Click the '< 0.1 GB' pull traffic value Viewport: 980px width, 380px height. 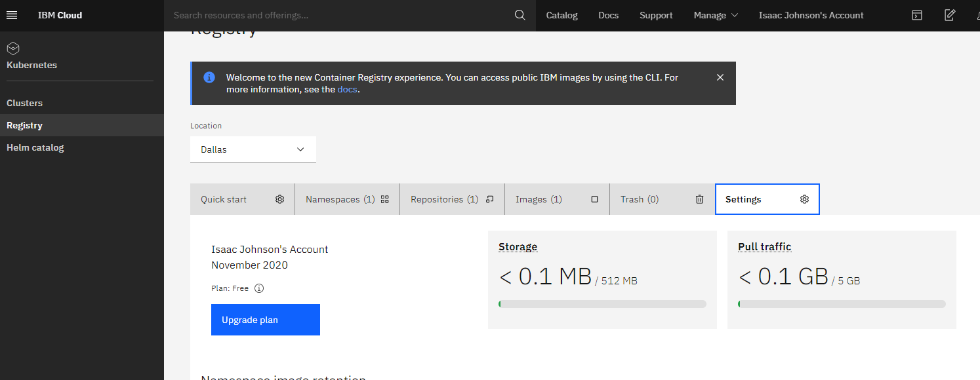783,277
